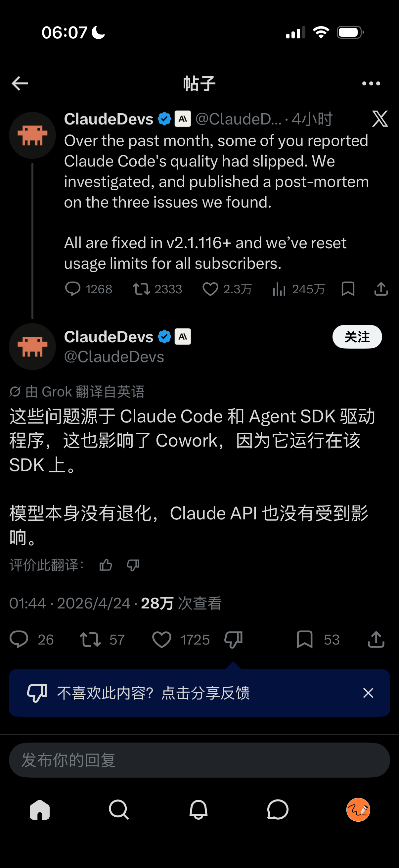Image resolution: width=399 pixels, height=868 pixels.
Task: Bookmark the parent ClaudeDevs post
Action: [x=348, y=289]
